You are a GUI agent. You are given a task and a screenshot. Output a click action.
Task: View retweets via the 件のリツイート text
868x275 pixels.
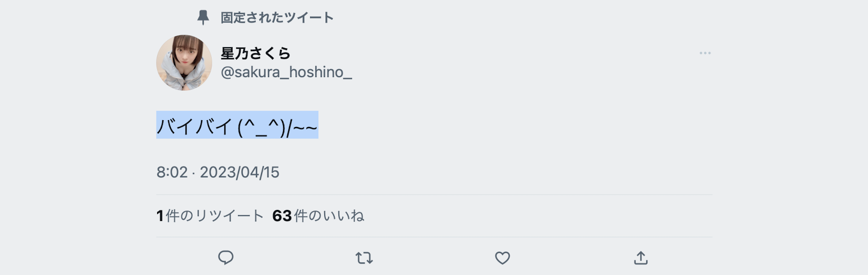pyautogui.click(x=214, y=216)
